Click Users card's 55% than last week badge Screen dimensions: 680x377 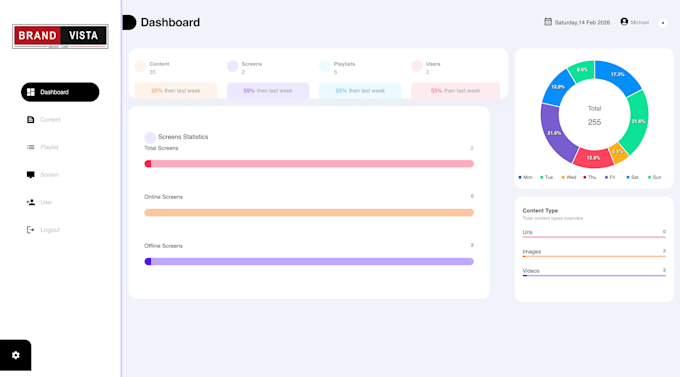(x=455, y=91)
